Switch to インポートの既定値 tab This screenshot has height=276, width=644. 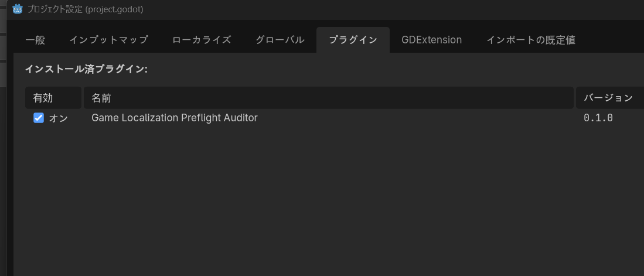(x=531, y=40)
